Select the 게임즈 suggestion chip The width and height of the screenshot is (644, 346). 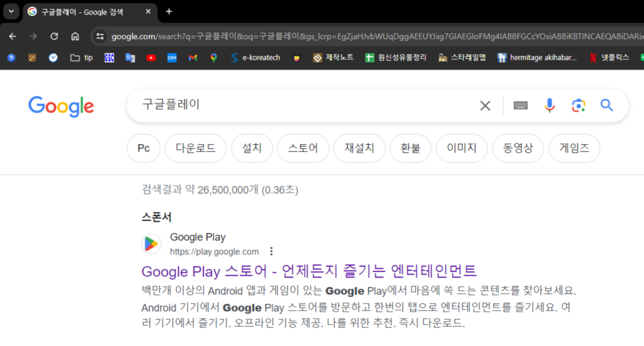click(574, 149)
